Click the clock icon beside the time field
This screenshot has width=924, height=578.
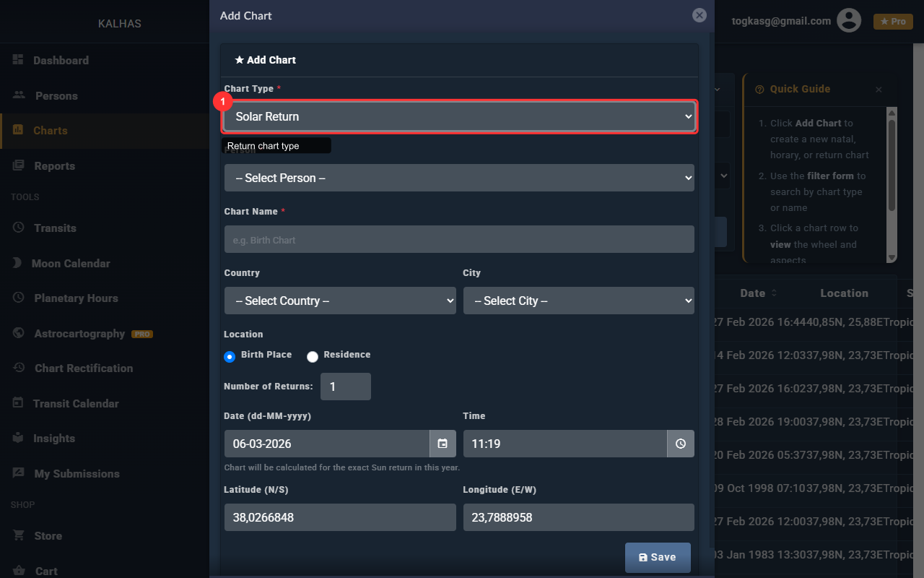click(681, 444)
